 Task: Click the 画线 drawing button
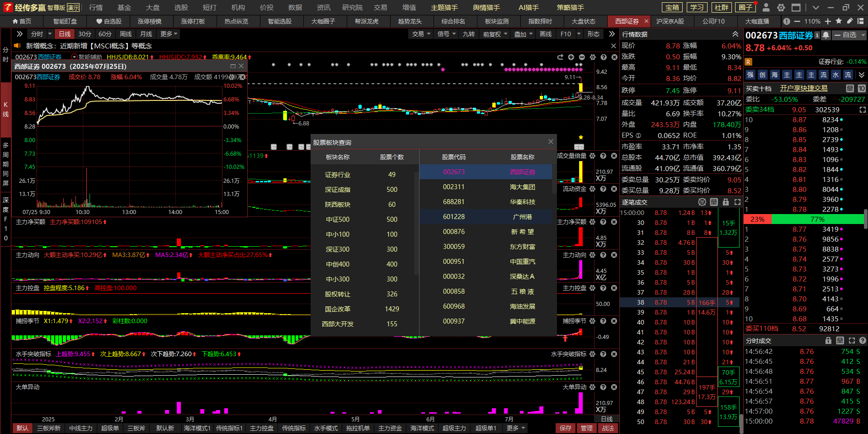point(546,34)
